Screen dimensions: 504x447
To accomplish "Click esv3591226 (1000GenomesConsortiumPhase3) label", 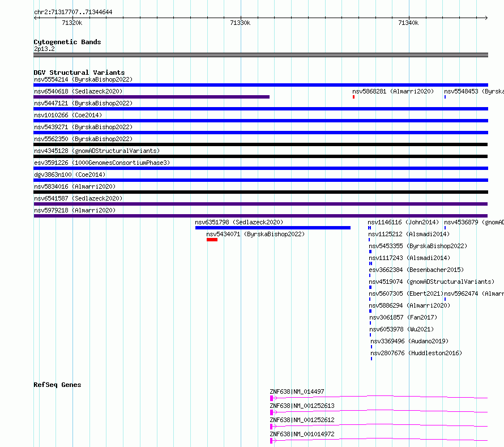I will point(102,163).
